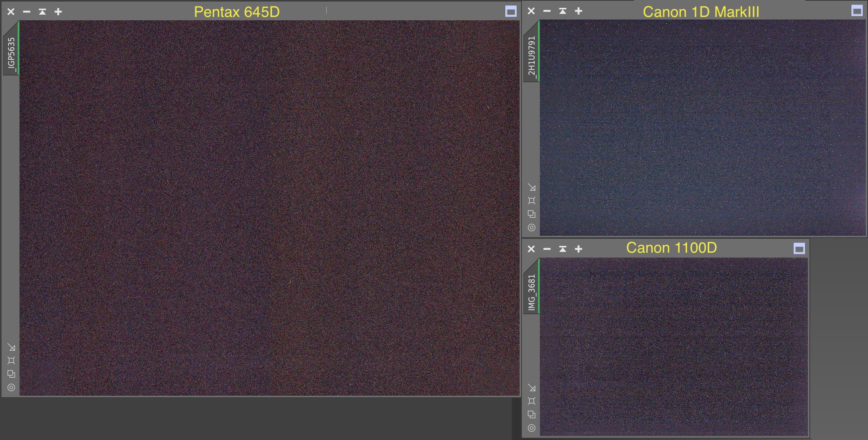Close the Canon 1100D image window
The width and height of the screenshot is (868, 440).
point(531,249)
